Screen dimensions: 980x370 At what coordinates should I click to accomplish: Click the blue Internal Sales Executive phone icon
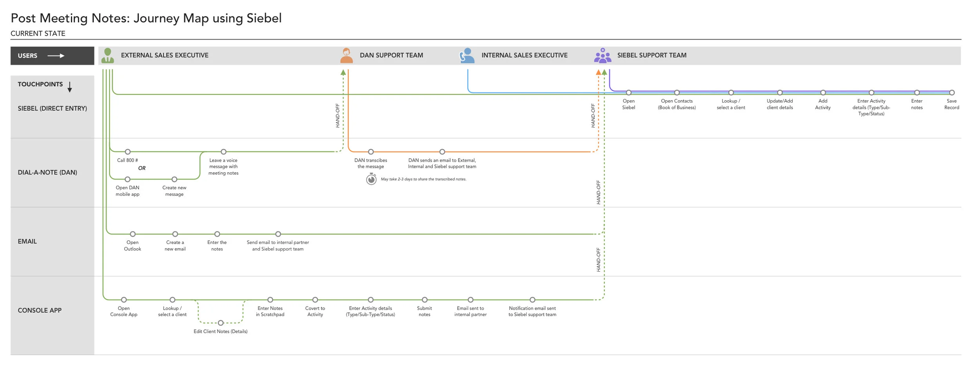point(467,56)
